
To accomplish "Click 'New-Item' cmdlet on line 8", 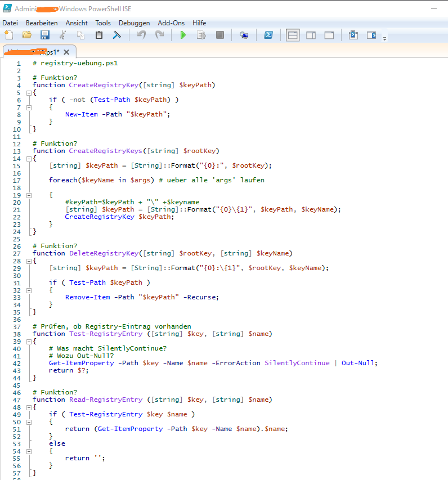I will [x=82, y=114].
